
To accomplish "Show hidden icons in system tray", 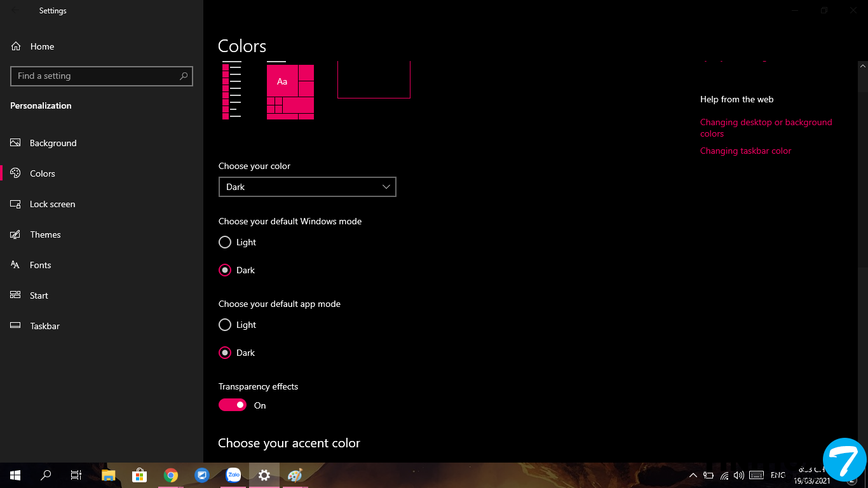I will (693, 475).
